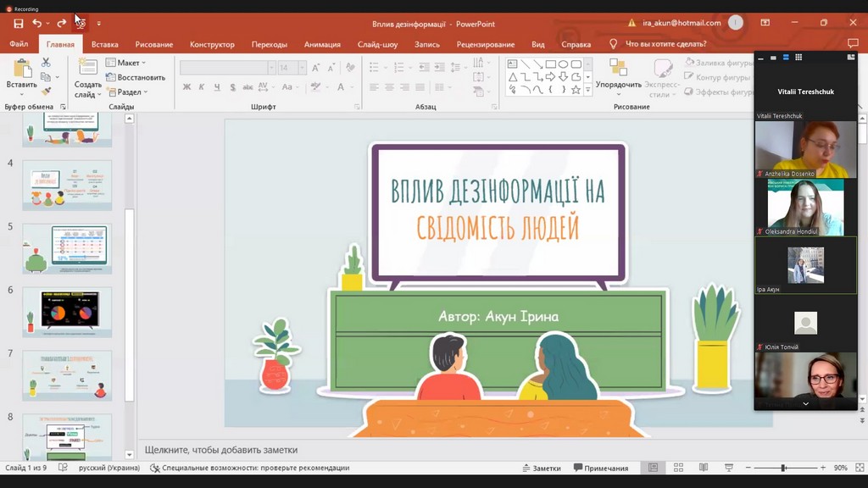
Task: Toggle the Примечания comments pane
Action: click(x=601, y=468)
